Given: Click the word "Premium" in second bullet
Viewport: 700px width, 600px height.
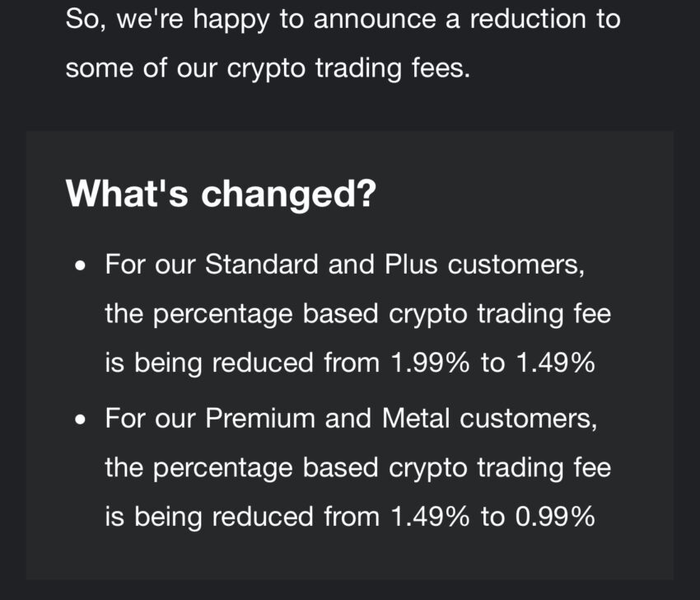Looking at the screenshot, I should (x=261, y=418).
